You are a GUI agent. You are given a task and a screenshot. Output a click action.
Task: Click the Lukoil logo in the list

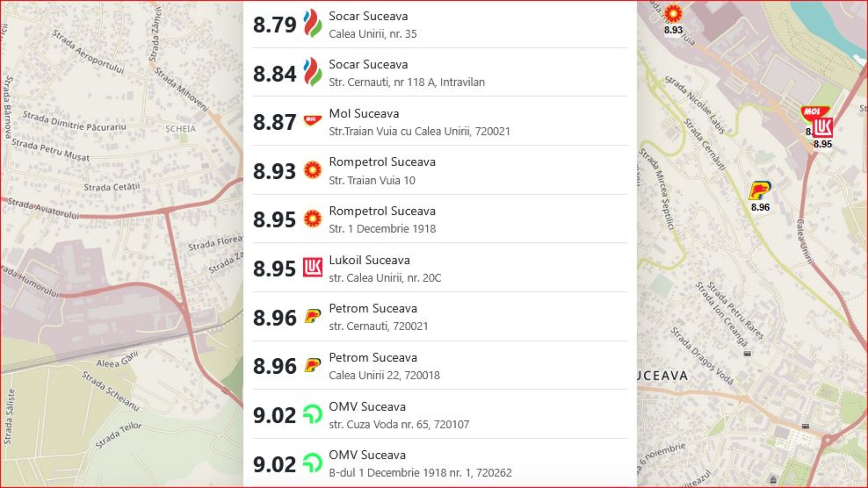[312, 267]
